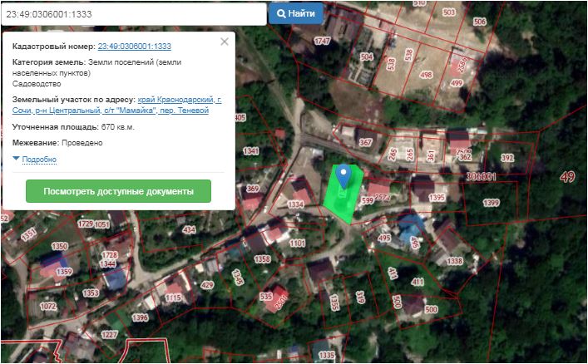Screen dimensions: 588x364
Task: Select parcel 367 on the map
Action: [365, 142]
